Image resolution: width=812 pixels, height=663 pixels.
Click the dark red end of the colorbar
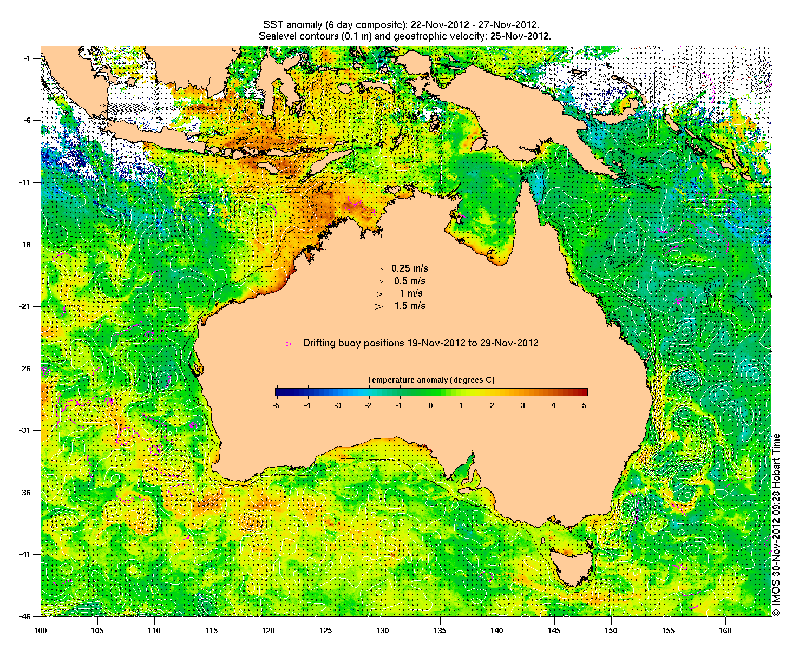pyautogui.click(x=584, y=392)
